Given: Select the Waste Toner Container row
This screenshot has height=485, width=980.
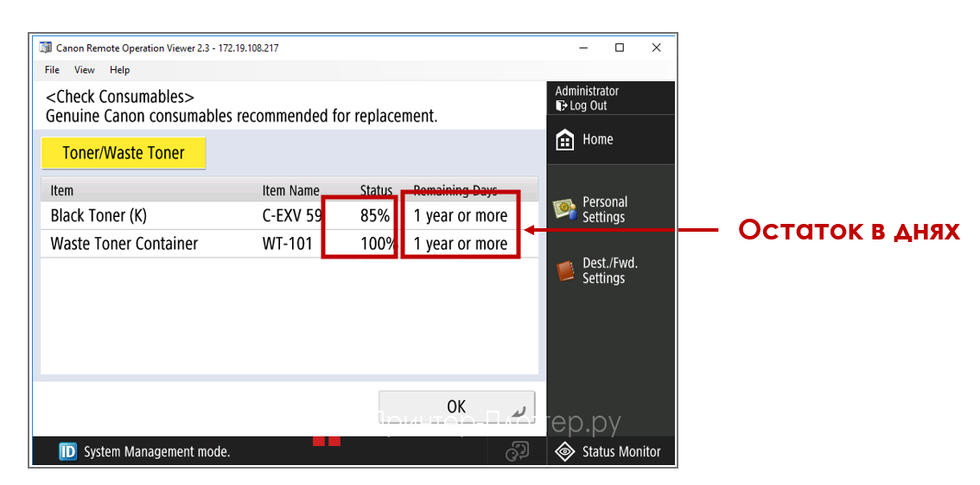Looking at the screenshot, I should pos(124,244).
